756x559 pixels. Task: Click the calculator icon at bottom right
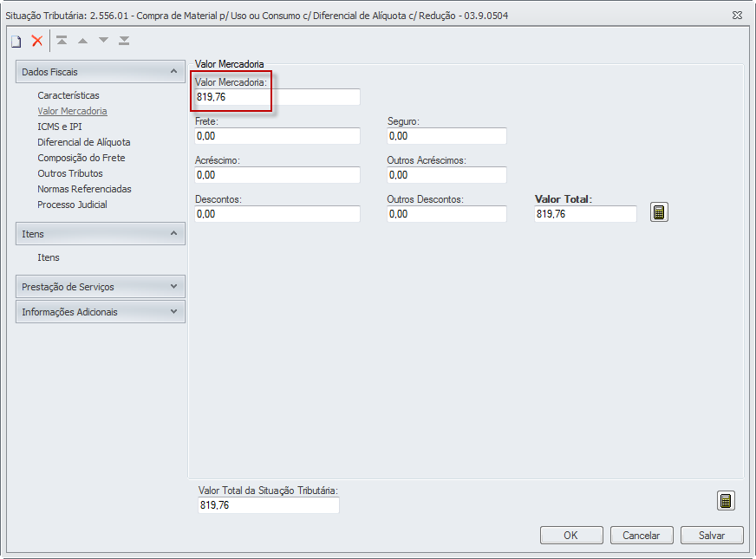[726, 500]
